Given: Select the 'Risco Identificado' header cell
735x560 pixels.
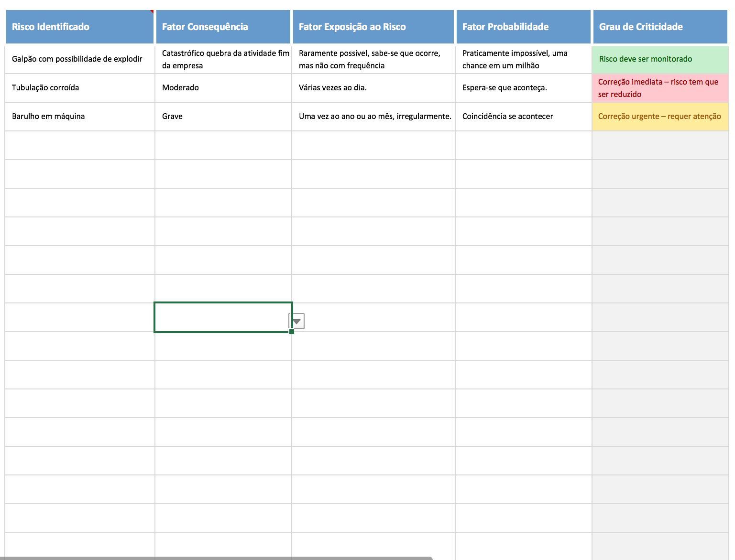Looking at the screenshot, I should (x=79, y=27).
